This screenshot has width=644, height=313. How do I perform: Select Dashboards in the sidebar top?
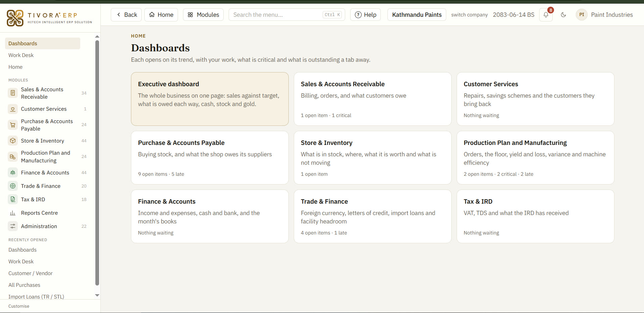[x=43, y=44]
